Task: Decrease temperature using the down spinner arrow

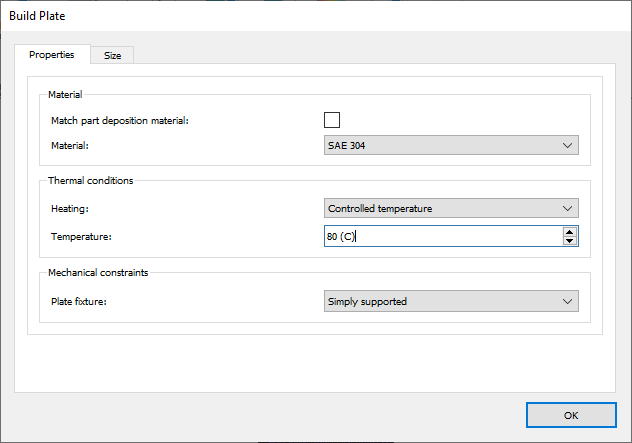Action: coord(570,241)
